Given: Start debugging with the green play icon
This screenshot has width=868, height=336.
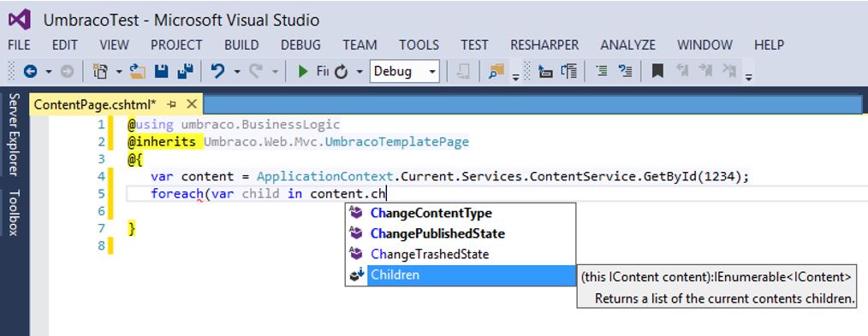Looking at the screenshot, I should click(x=303, y=71).
